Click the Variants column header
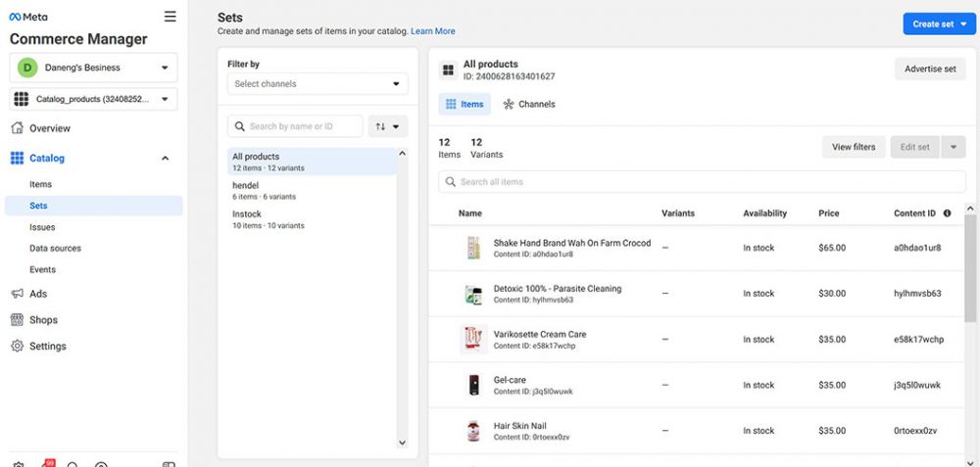The width and height of the screenshot is (980, 467). point(678,212)
